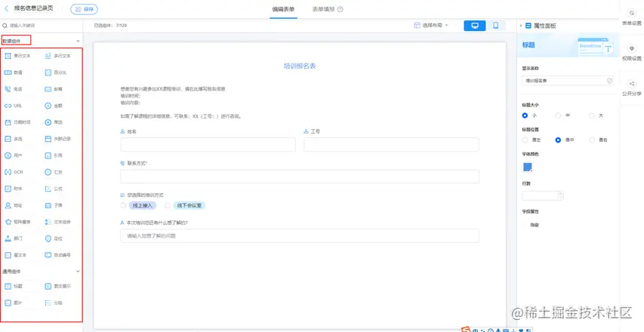Add the 数值 number component
The height and width of the screenshot is (332, 644).
click(x=14, y=72)
